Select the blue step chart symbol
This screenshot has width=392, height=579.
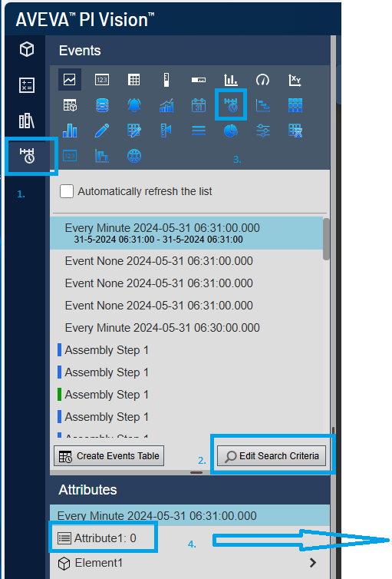point(102,156)
